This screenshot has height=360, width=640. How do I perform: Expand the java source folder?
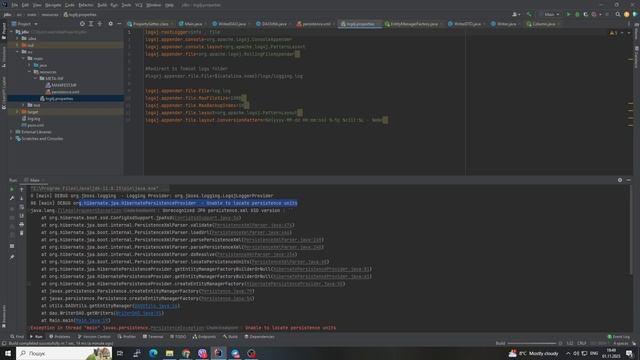[29, 65]
